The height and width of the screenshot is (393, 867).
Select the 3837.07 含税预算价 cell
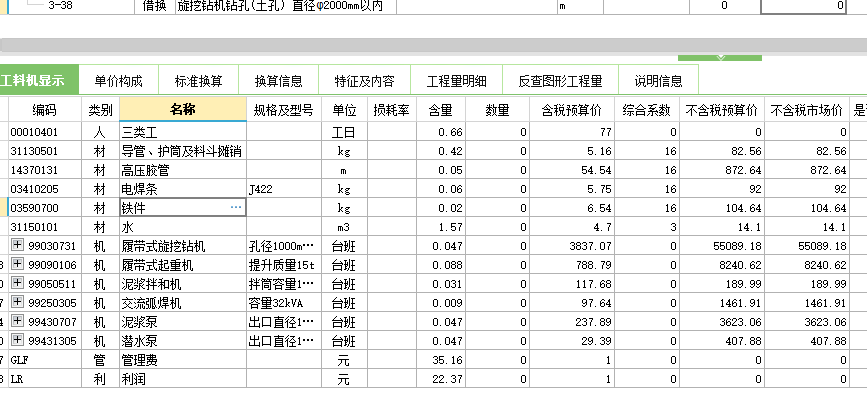click(x=572, y=245)
